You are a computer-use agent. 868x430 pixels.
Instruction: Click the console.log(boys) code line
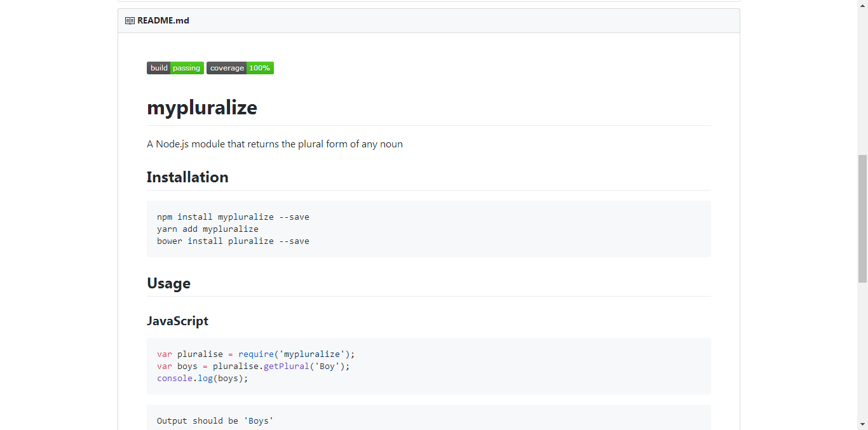[203, 379]
